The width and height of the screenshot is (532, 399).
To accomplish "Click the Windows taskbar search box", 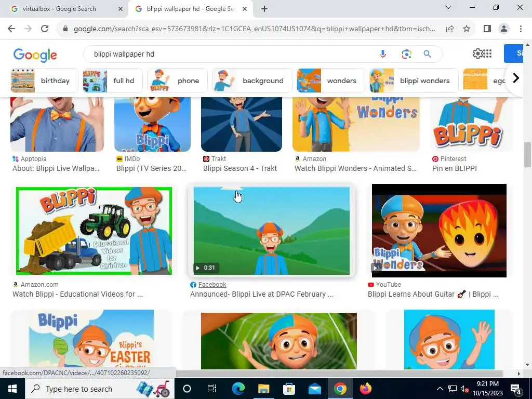I will [99, 389].
